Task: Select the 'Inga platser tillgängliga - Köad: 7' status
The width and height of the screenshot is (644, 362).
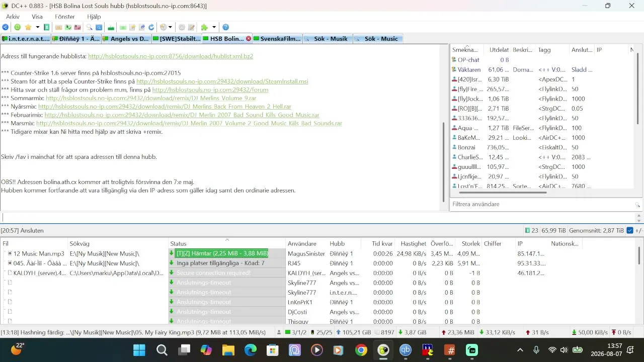Action: tap(220, 263)
